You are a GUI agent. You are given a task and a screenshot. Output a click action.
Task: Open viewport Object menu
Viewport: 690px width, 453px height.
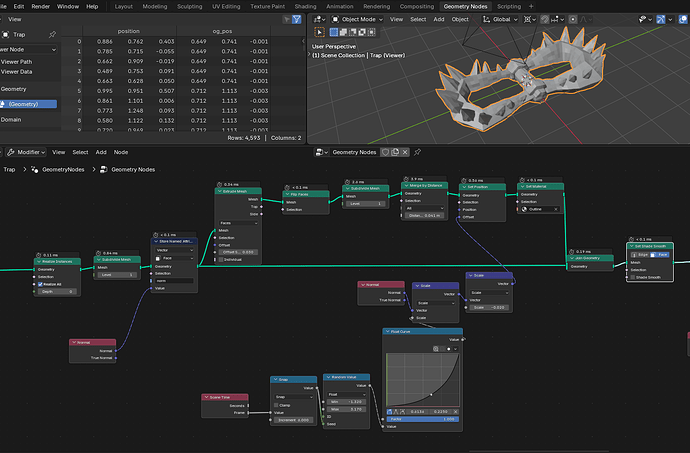point(460,19)
